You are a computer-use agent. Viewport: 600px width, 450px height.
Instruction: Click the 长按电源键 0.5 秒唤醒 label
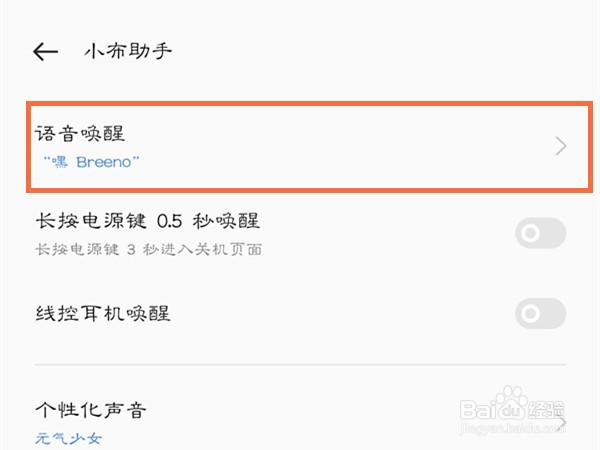[147, 221]
